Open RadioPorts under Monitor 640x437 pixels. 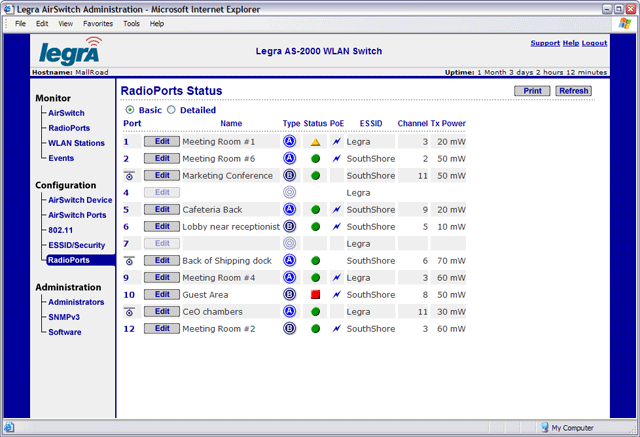[69, 128]
